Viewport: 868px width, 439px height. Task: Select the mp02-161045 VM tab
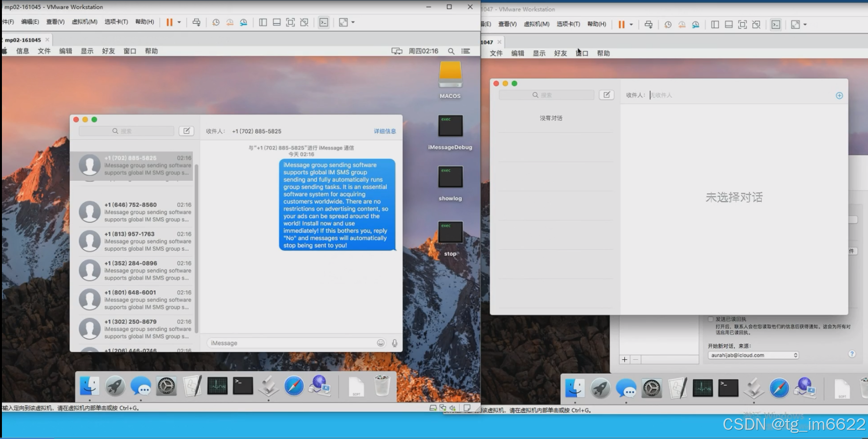click(x=23, y=40)
